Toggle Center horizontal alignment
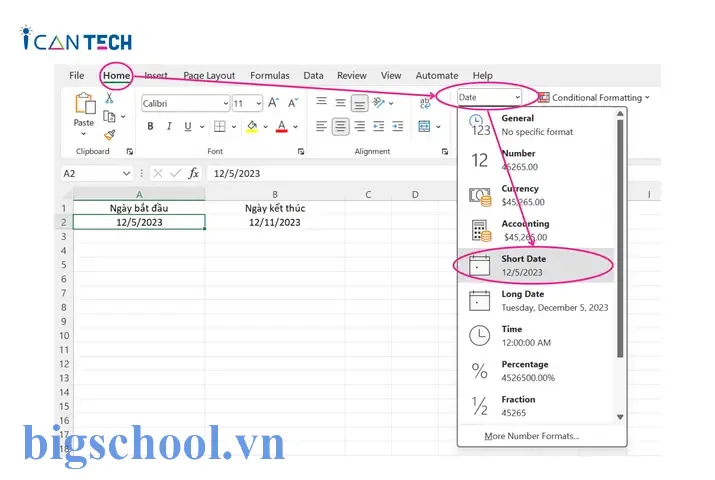 pyautogui.click(x=341, y=126)
